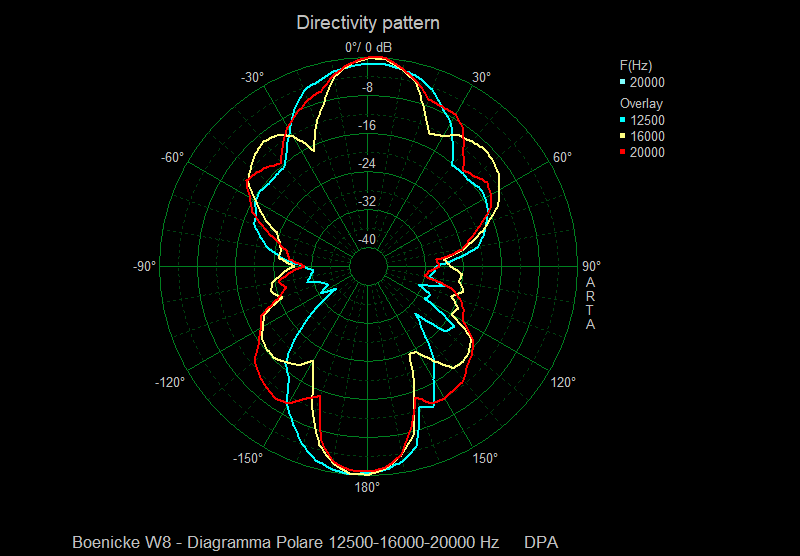This screenshot has height=556, width=800.
Task: Click the 'F(Hz)' legend heading
Action: (x=636, y=66)
